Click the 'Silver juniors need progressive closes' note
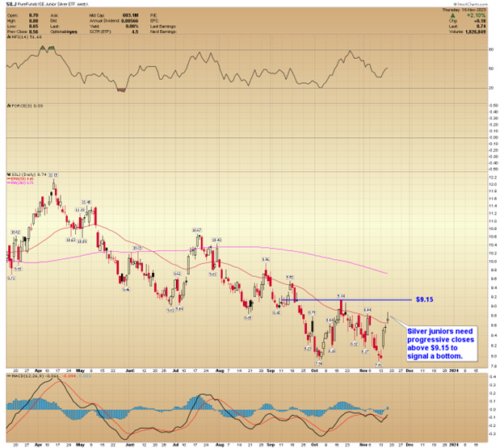 tap(441, 344)
